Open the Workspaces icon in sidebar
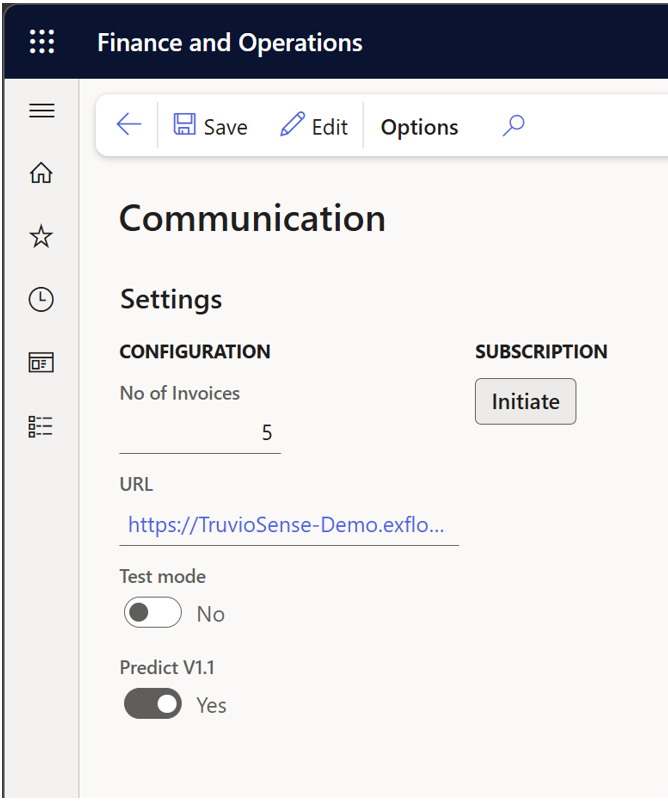Screen dimensions: 668x801 point(41,363)
